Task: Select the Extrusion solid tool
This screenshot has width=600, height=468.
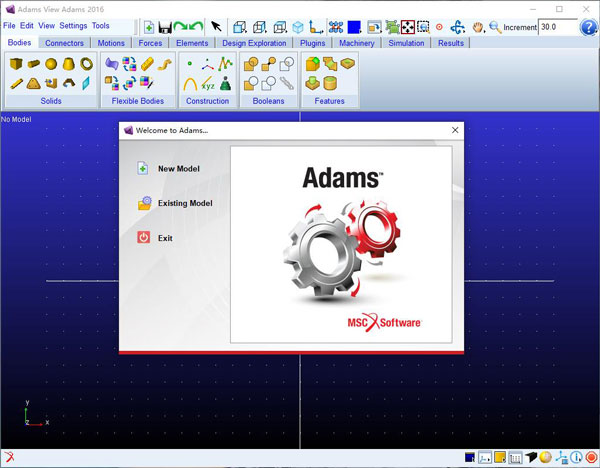Action: point(51,83)
